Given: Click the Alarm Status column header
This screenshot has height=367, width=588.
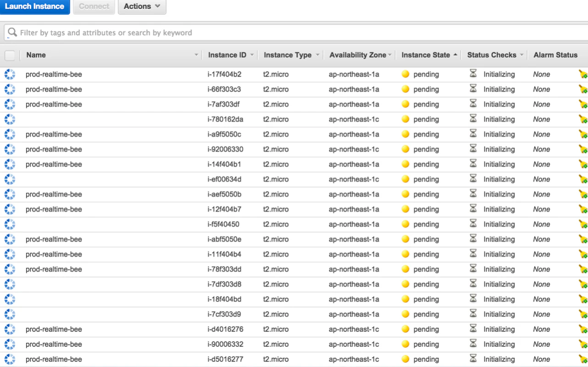Looking at the screenshot, I should click(555, 55).
